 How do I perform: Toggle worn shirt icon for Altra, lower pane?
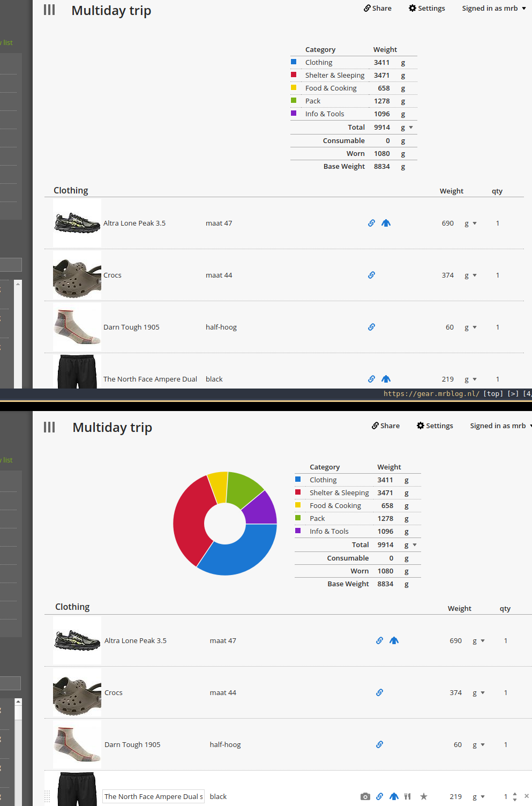coord(394,640)
